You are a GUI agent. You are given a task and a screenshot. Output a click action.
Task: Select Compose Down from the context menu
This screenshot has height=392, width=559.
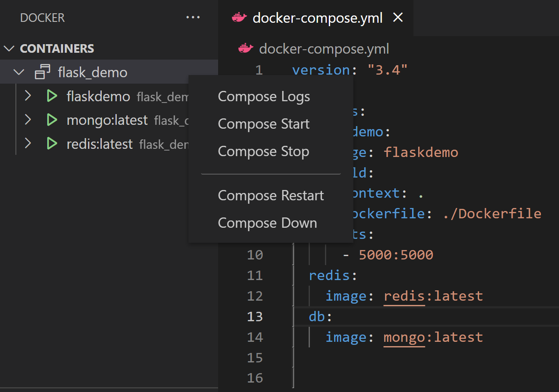267,223
